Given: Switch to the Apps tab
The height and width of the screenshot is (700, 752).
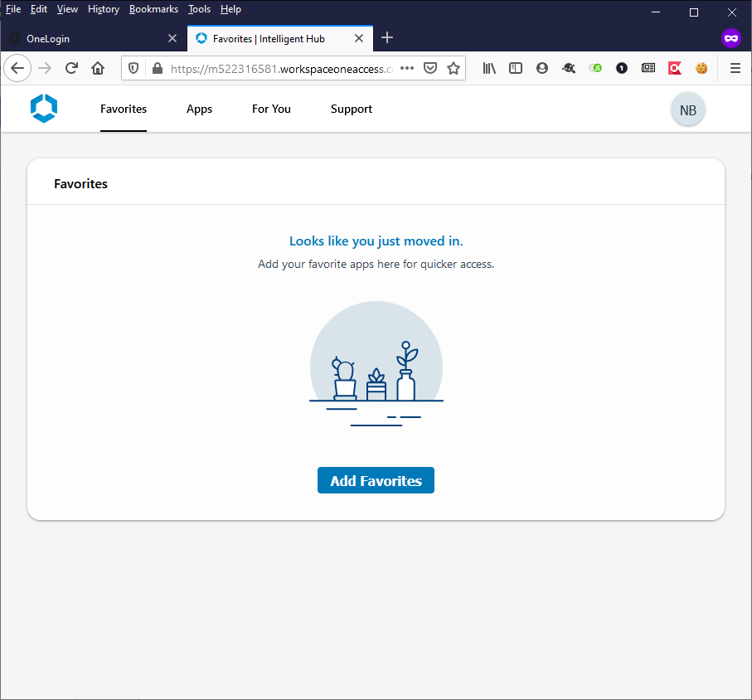Looking at the screenshot, I should [199, 109].
